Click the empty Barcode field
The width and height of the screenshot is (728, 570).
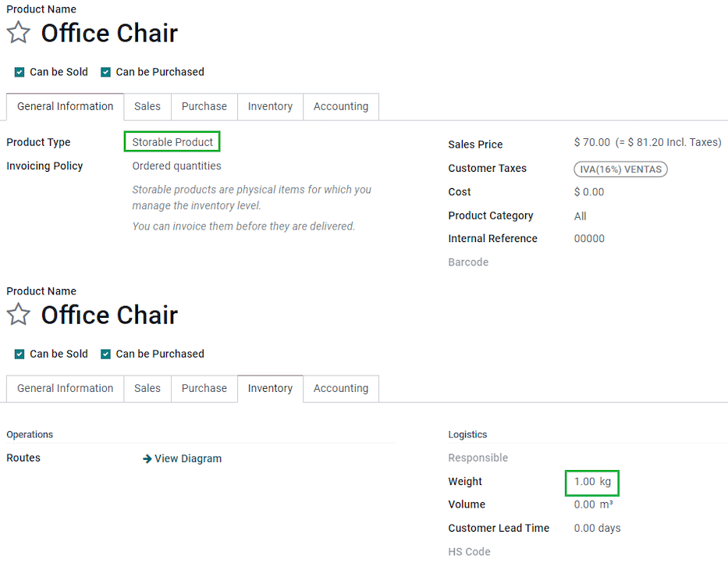click(609, 262)
